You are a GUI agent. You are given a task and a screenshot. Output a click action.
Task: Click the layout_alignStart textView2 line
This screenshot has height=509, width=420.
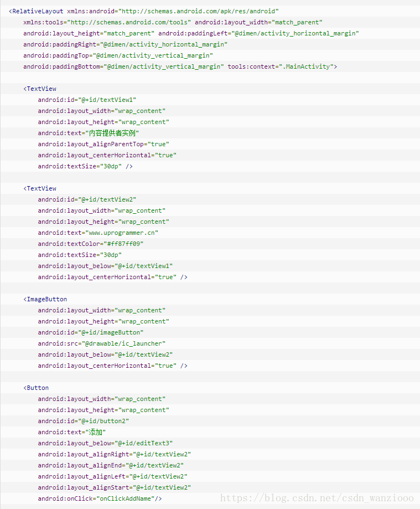click(114, 487)
